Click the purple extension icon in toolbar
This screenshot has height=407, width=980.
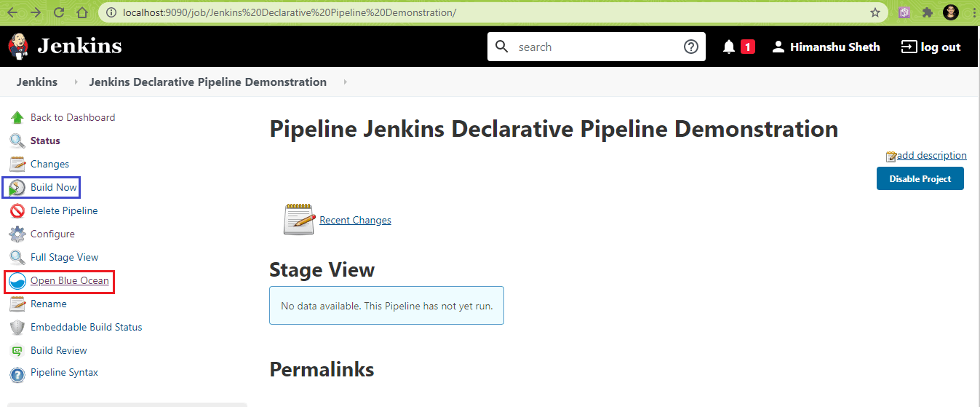coord(904,12)
